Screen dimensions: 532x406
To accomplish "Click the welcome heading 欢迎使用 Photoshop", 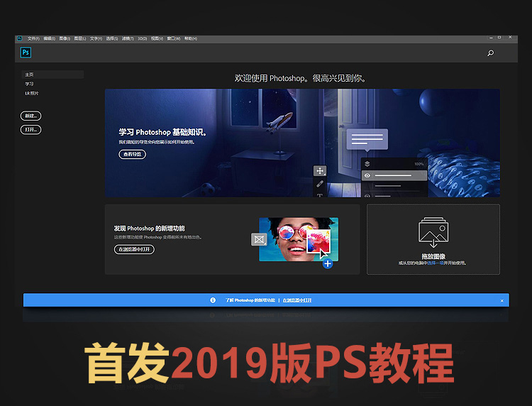I will coord(301,78).
